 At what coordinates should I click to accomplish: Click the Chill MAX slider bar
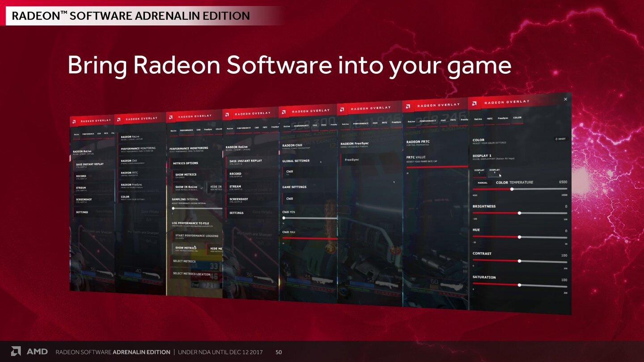coord(309,238)
